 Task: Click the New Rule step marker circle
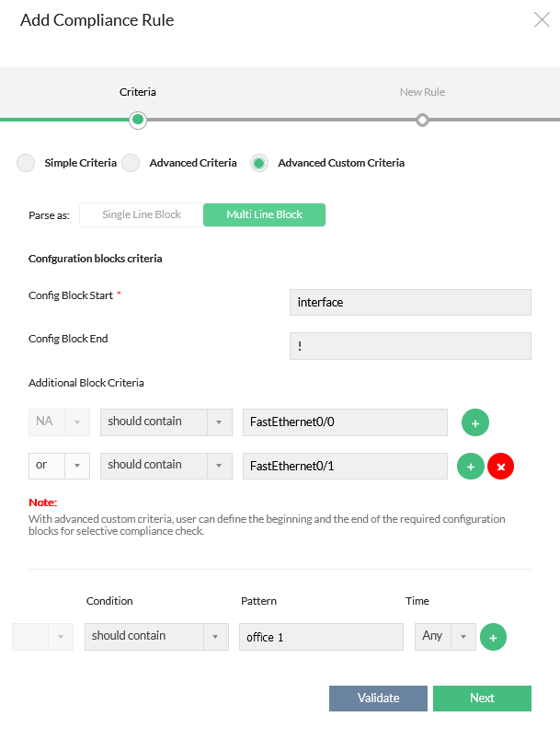pos(422,120)
